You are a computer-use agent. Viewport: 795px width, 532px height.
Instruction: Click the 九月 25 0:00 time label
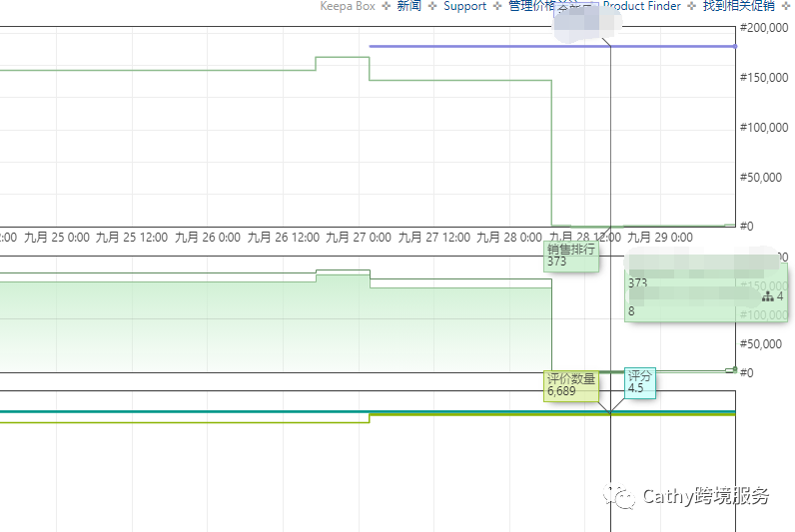(57, 238)
